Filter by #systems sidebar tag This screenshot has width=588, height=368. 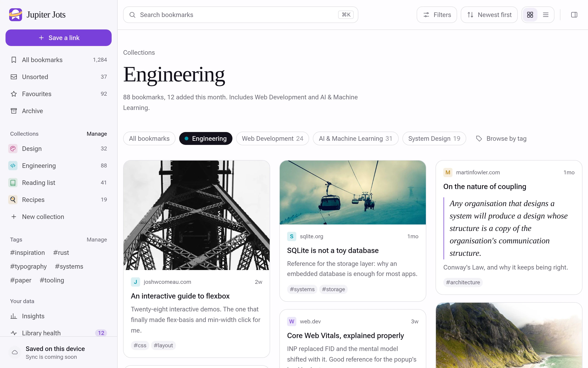point(69,267)
